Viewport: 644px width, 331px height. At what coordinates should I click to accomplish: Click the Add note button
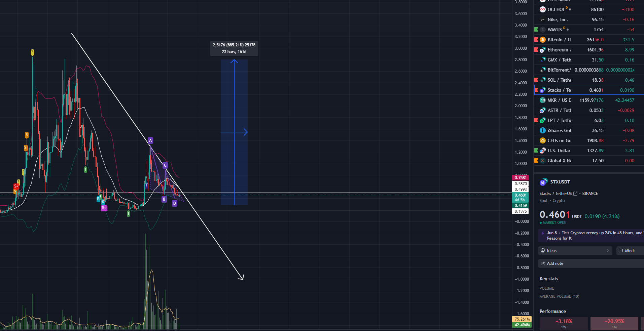coord(591,263)
